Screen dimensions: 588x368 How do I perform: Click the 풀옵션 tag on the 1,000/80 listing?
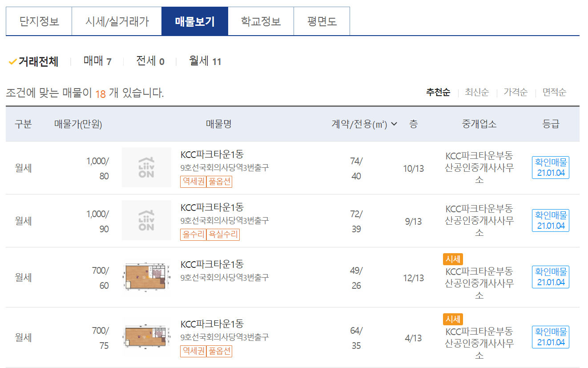[220, 182]
